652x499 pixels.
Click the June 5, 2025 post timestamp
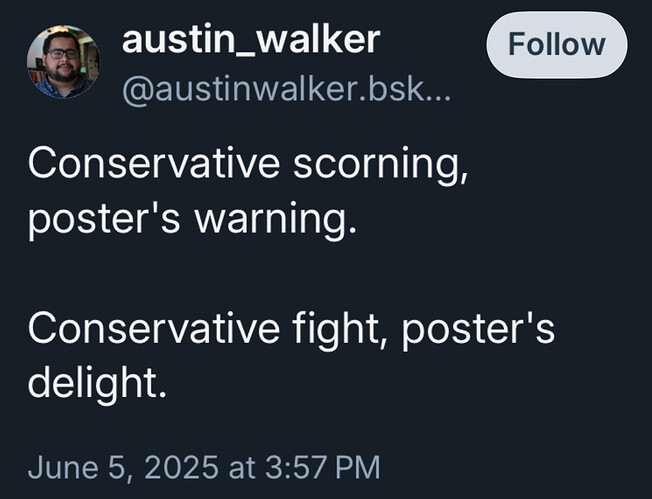204,467
